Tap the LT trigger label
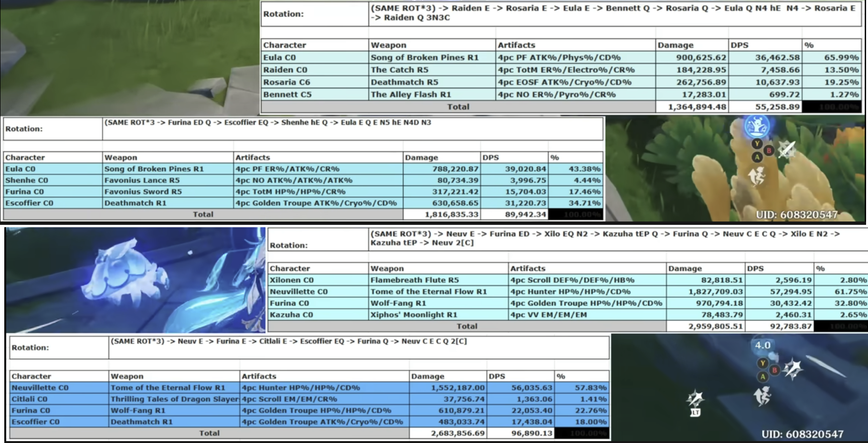Screen dimensions: 868x443 click(x=696, y=412)
